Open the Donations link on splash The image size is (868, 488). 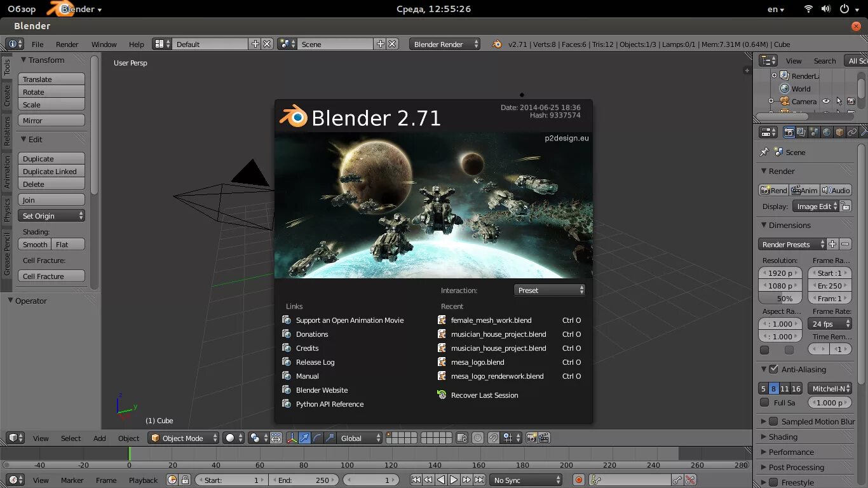[312, 334]
